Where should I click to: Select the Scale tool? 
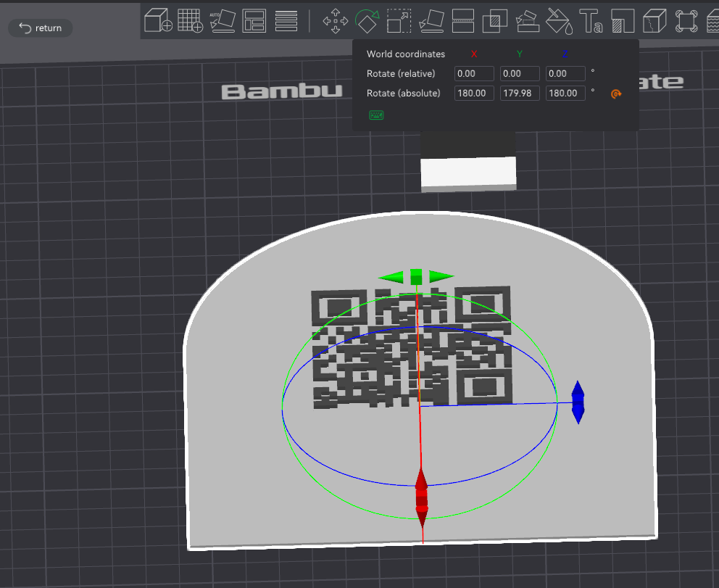(x=399, y=20)
